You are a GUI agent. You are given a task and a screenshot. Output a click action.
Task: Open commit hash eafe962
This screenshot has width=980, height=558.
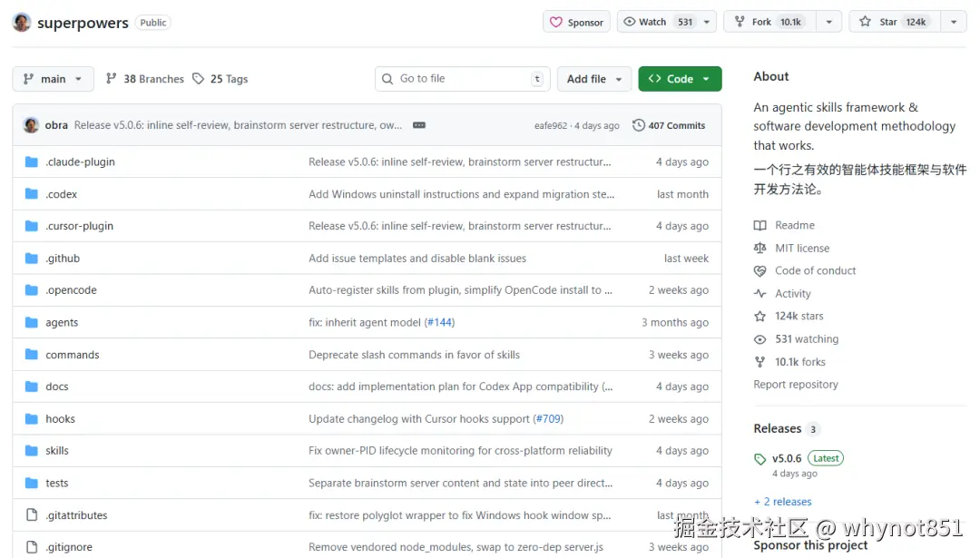tap(551, 125)
